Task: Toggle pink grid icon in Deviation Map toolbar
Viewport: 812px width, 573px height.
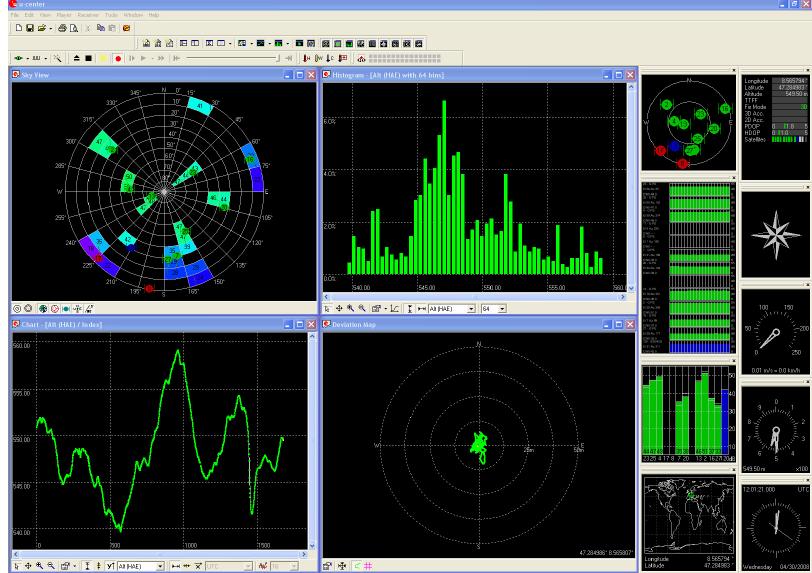Action: click(x=368, y=566)
